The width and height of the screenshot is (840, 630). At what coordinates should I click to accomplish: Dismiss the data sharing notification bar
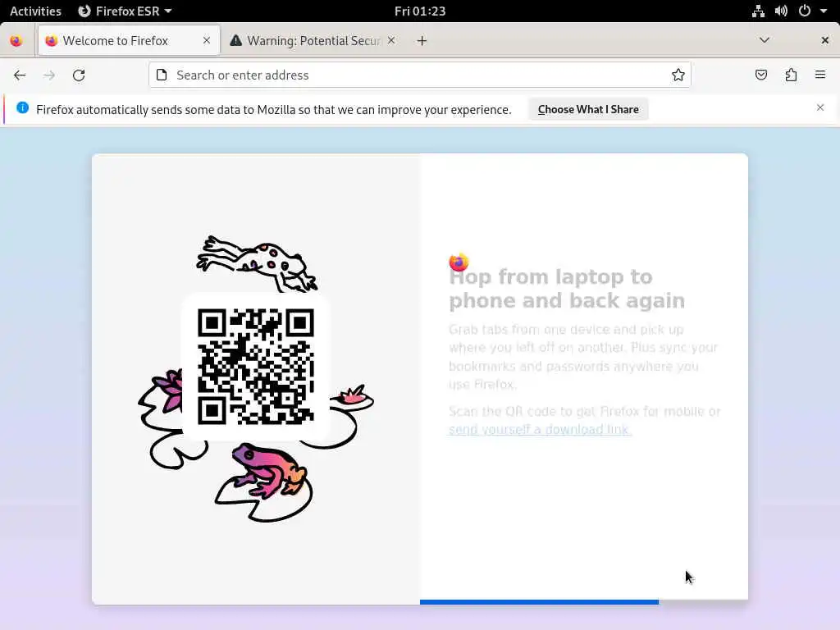(x=820, y=107)
